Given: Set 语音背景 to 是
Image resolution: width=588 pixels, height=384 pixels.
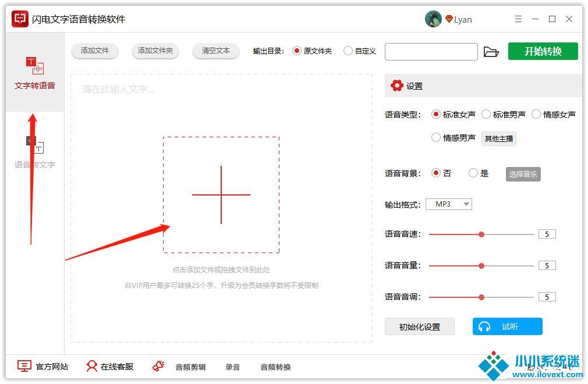Looking at the screenshot, I should point(479,173).
